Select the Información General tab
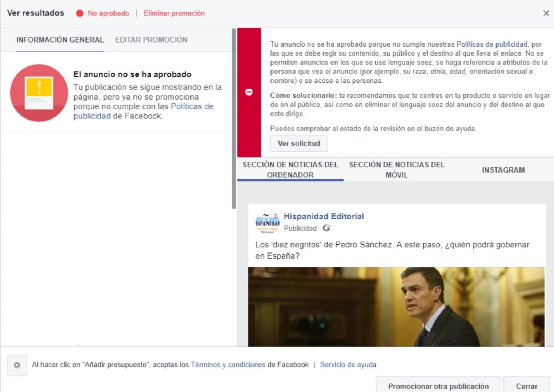 60,40
